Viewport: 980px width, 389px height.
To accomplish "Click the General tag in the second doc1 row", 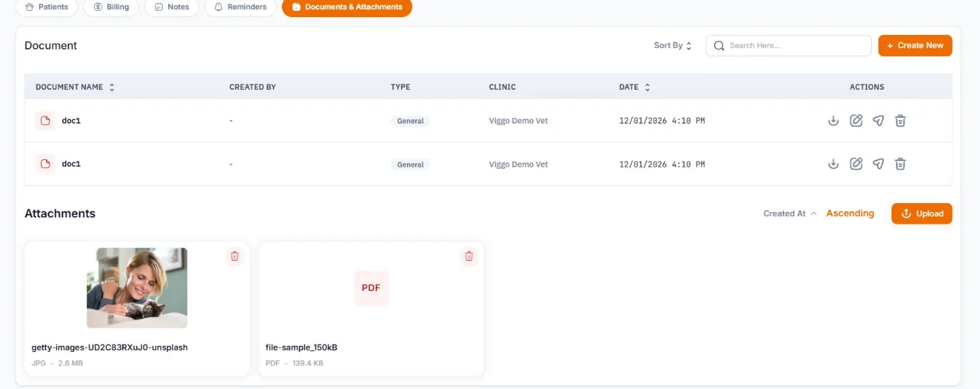I will tap(410, 165).
